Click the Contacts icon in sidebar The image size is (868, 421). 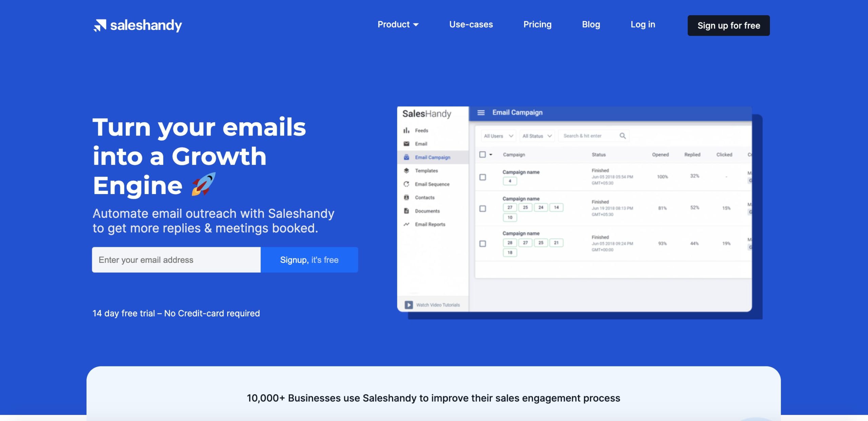tap(408, 197)
